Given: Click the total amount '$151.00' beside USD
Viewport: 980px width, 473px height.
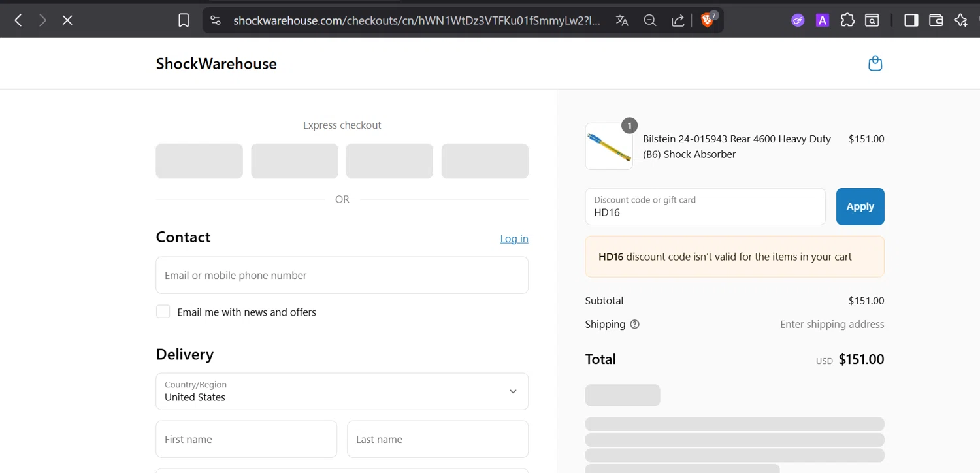Looking at the screenshot, I should (861, 359).
